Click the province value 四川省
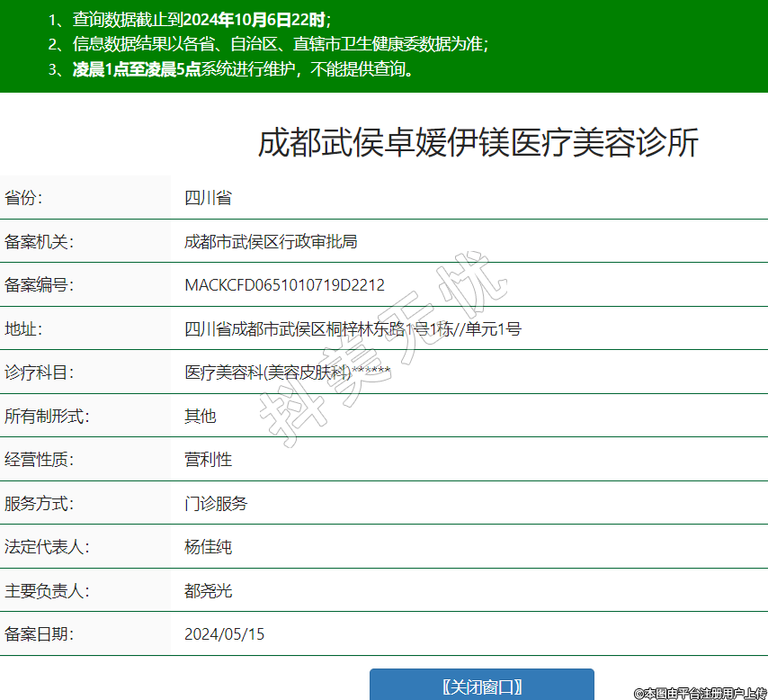The width and height of the screenshot is (768, 700). [x=208, y=198]
